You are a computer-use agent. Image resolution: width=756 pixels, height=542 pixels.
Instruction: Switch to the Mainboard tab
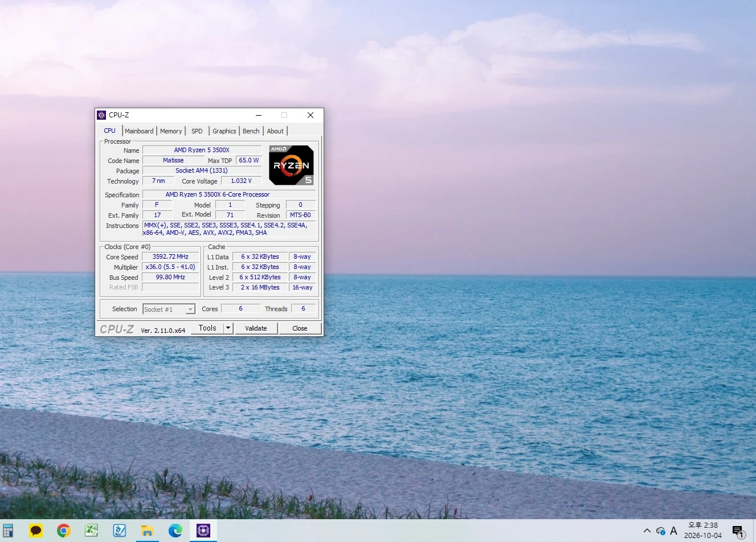pos(139,131)
